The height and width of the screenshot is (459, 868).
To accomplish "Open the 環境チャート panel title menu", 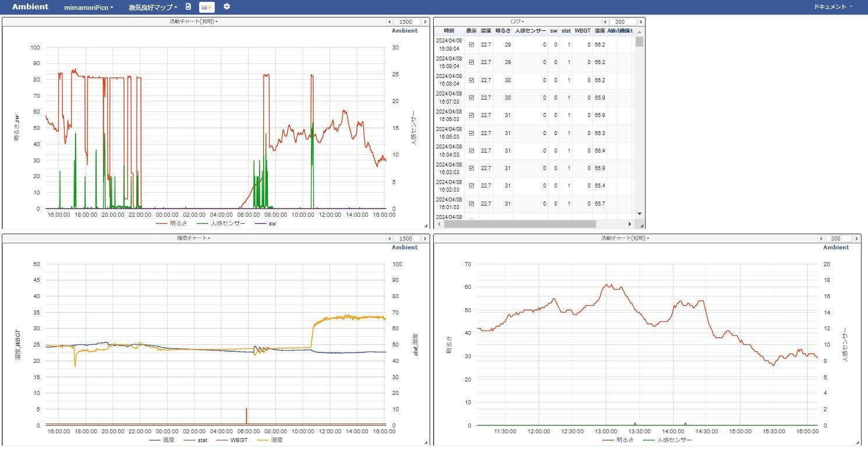I will pyautogui.click(x=194, y=238).
